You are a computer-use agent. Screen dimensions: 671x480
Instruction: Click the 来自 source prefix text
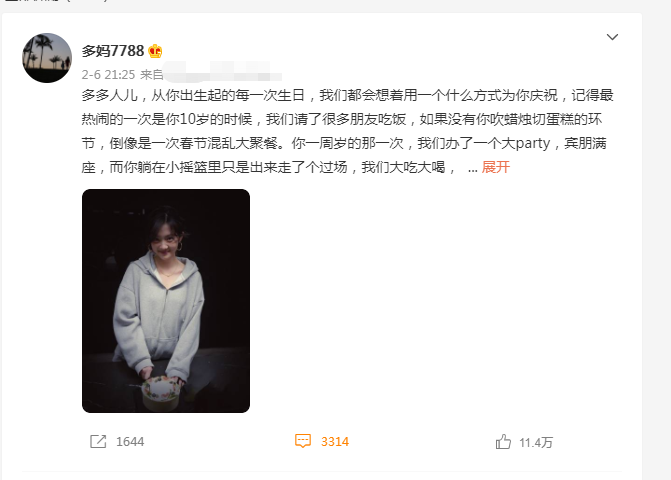point(151,75)
